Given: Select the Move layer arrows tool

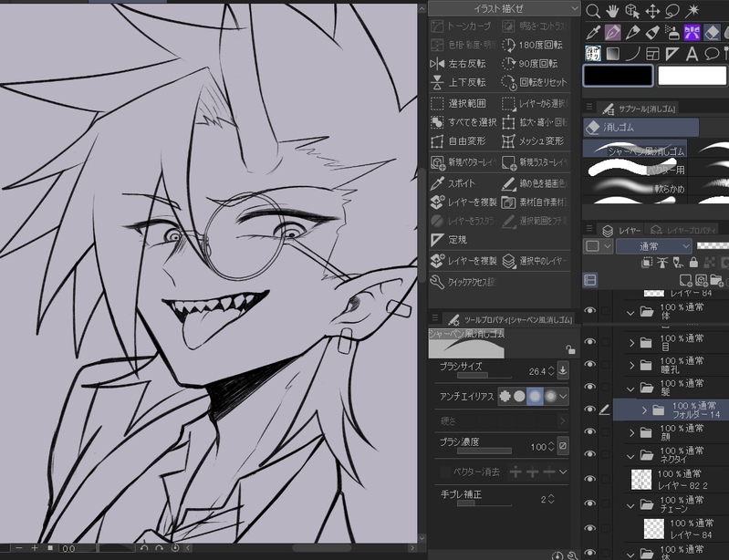Looking at the screenshot, I should click(x=652, y=11).
